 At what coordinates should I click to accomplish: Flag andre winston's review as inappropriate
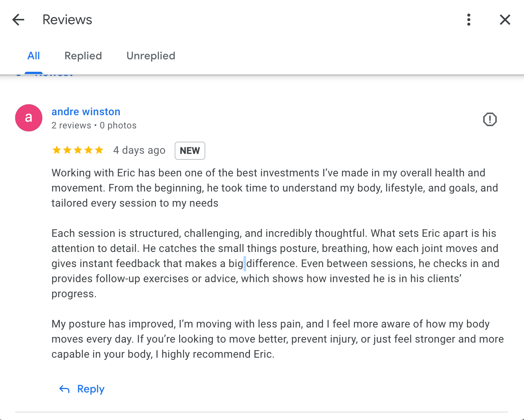coord(490,120)
